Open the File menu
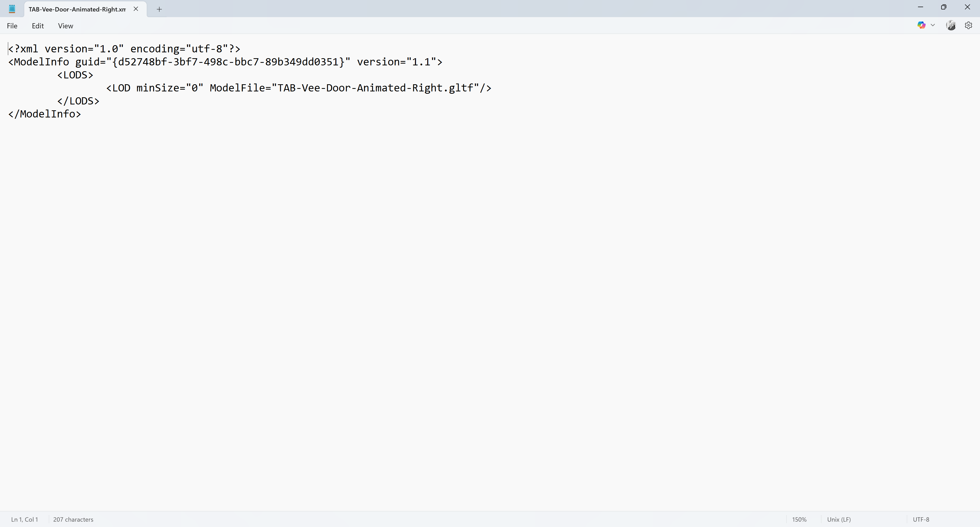This screenshot has width=980, height=527. pos(12,26)
